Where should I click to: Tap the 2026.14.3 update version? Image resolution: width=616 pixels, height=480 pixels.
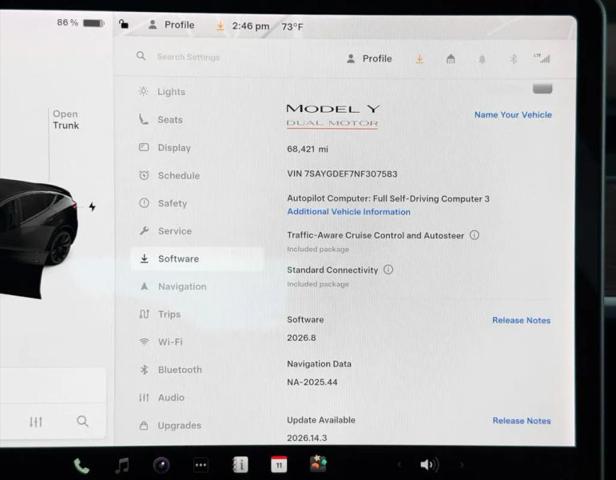point(307,438)
